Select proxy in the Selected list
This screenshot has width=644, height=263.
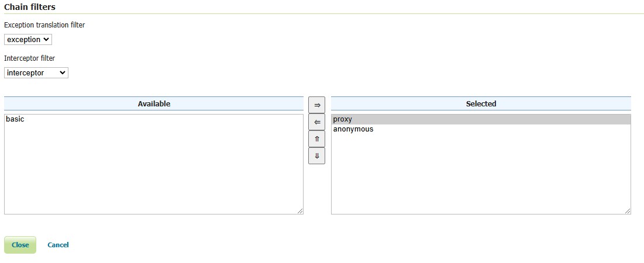pos(343,119)
